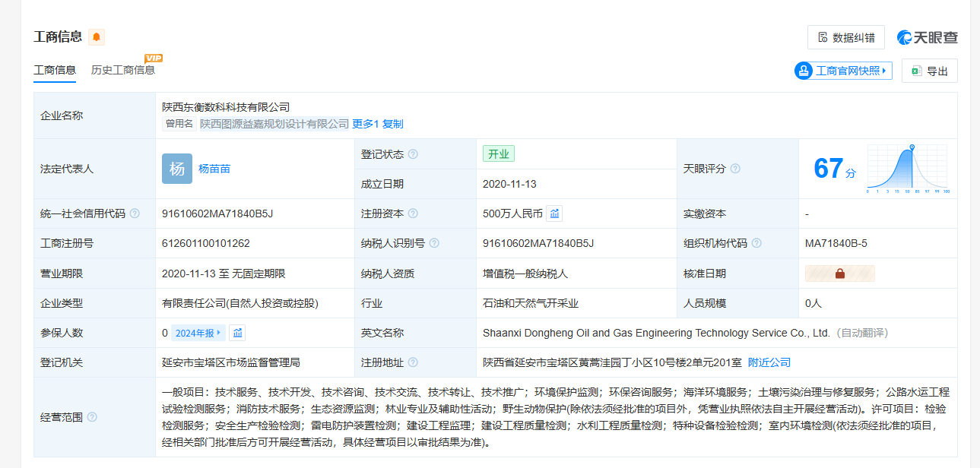Expand the 2024年报 annual report tag
This screenshot has height=468, width=980.
click(x=198, y=333)
